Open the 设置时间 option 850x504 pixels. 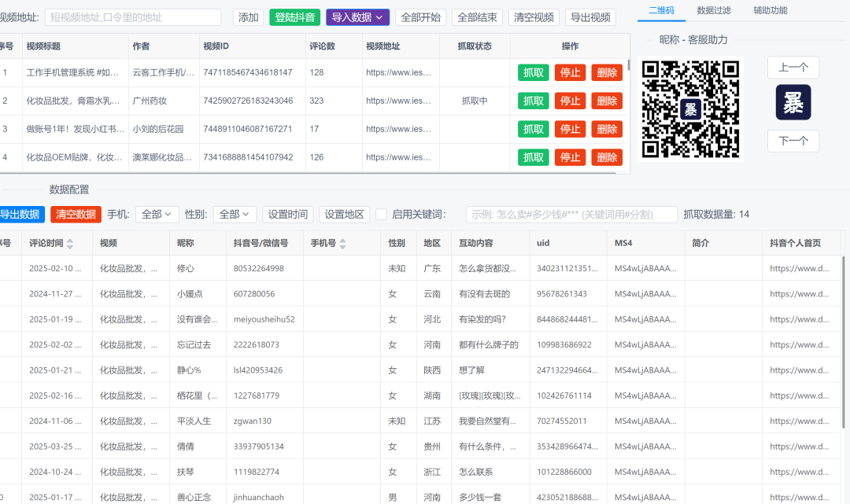287,215
